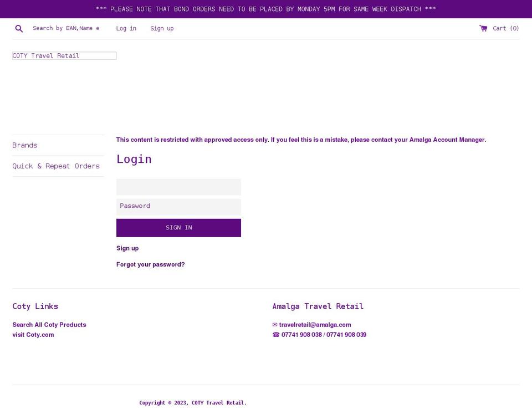The width and height of the screenshot is (532, 420).
Task: Click the magnifying glass search icon
Action: point(19,29)
